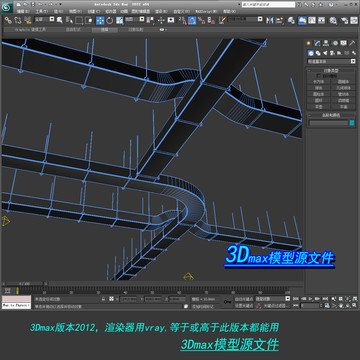This screenshot has height=360, width=360.
Task: Toggle the Percent Snap button
Action: (x=201, y=20)
